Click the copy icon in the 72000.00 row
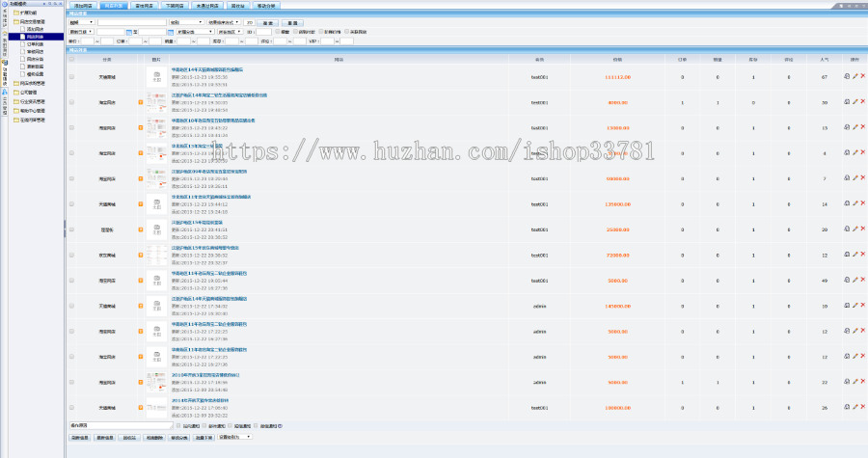The image size is (868, 458). coord(847,255)
